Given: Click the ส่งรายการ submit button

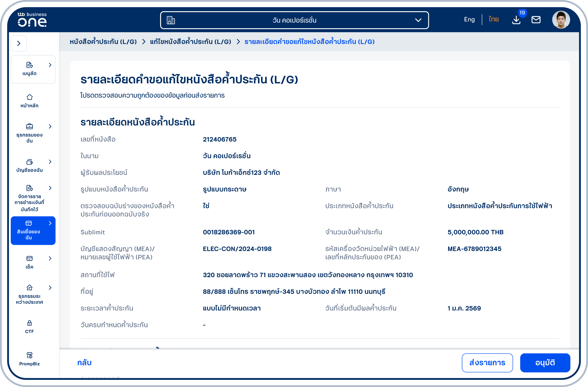Looking at the screenshot, I should [x=487, y=363].
